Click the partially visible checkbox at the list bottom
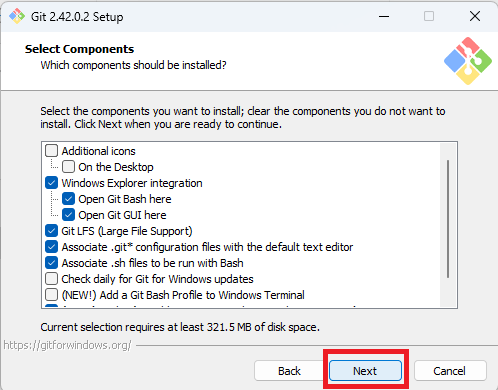This screenshot has width=498, height=390. 51,305
